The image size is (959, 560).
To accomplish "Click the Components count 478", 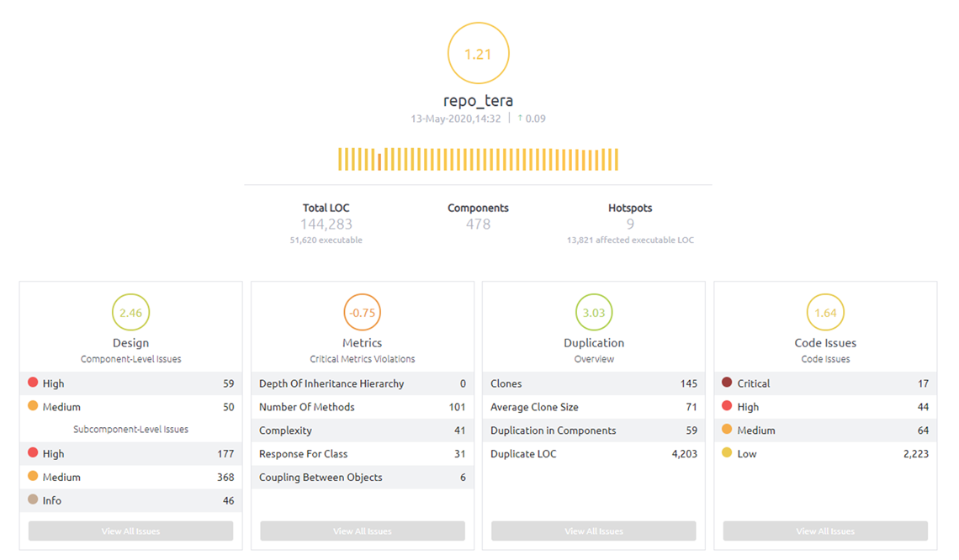I will [479, 225].
